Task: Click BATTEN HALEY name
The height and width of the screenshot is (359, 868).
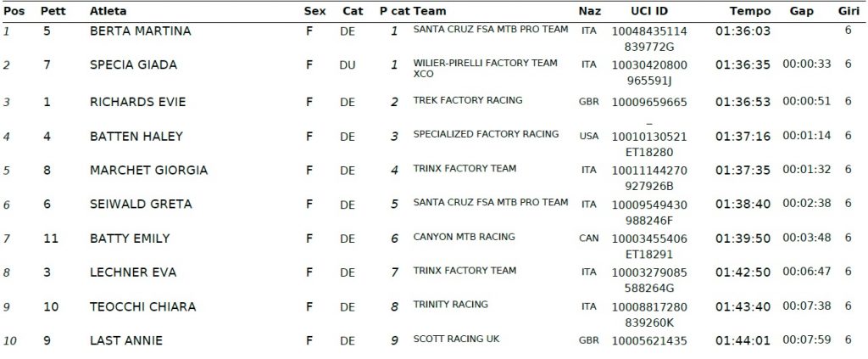Action: (x=136, y=137)
